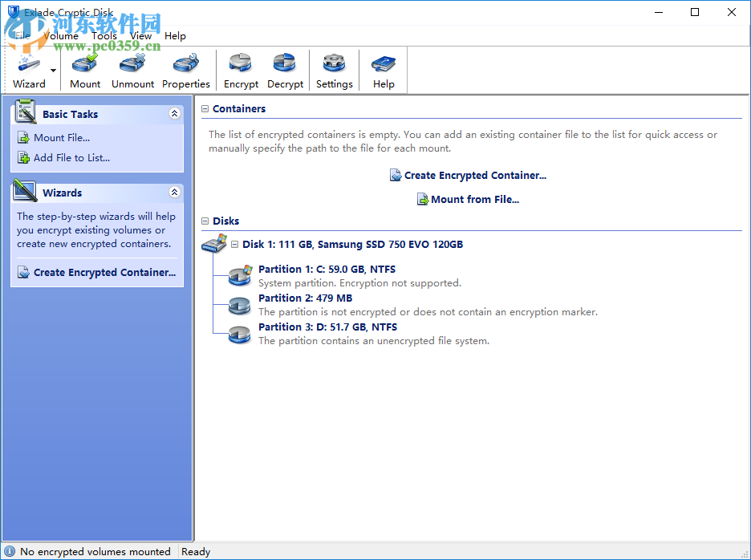Collapse the Disk 1 tree node

coord(235,245)
